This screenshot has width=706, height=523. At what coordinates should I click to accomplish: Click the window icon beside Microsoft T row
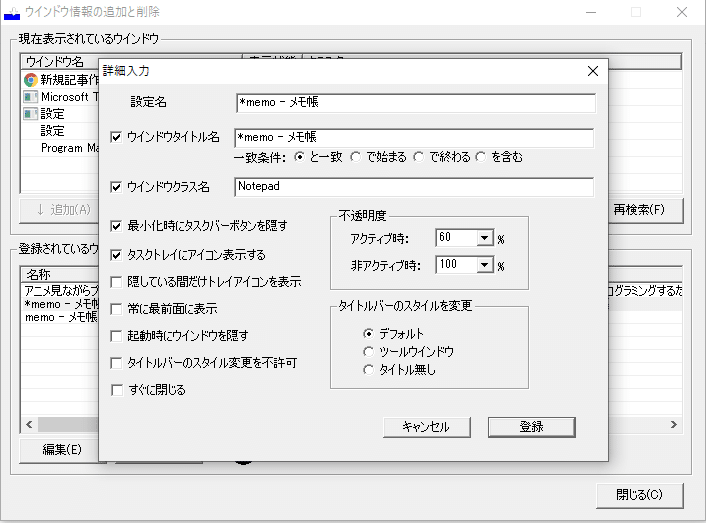pos(30,97)
